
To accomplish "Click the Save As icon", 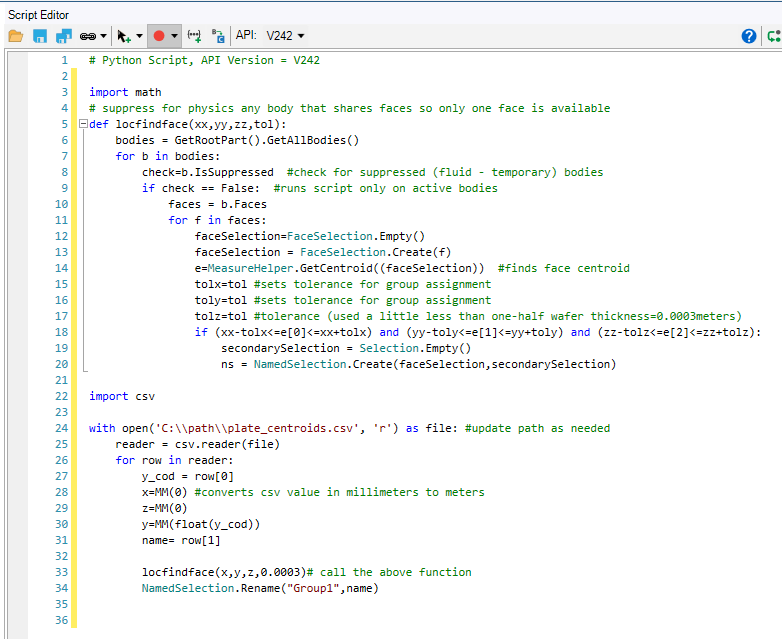I will click(x=63, y=36).
